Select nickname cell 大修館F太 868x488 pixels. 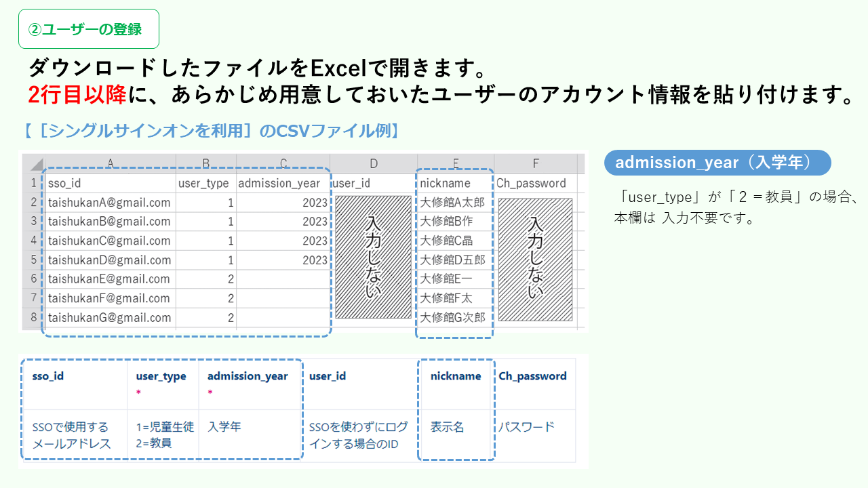[456, 298]
